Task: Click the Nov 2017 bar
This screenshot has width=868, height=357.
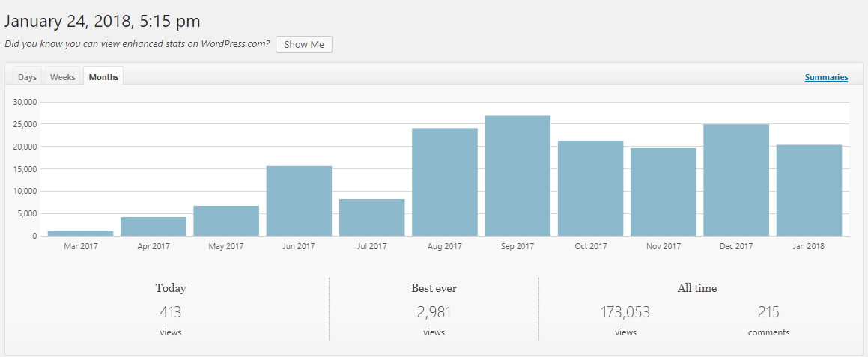Action: pyautogui.click(x=664, y=192)
